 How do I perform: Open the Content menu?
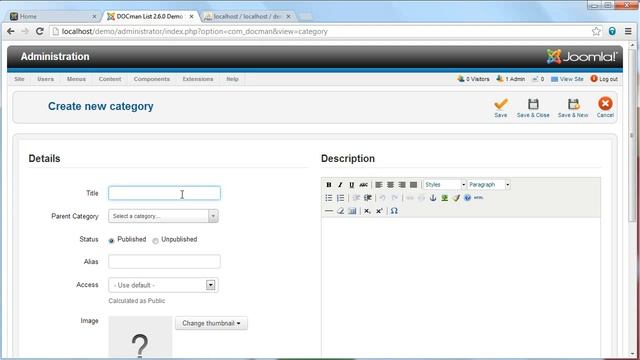pyautogui.click(x=110, y=79)
